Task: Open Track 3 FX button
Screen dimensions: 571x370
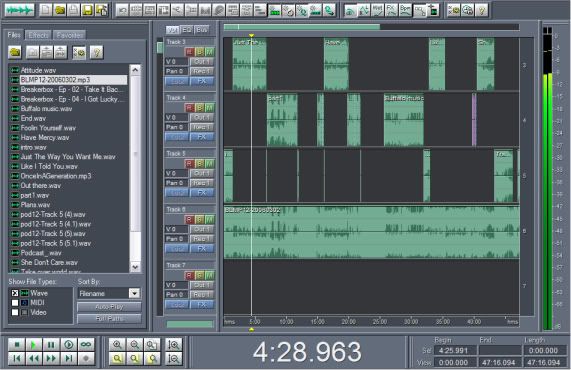Action: coord(202,81)
